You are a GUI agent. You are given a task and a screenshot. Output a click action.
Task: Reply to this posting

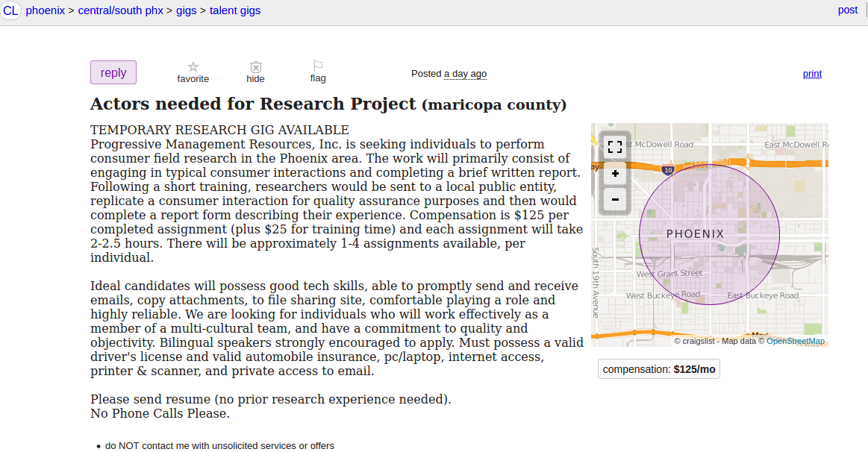(x=113, y=72)
